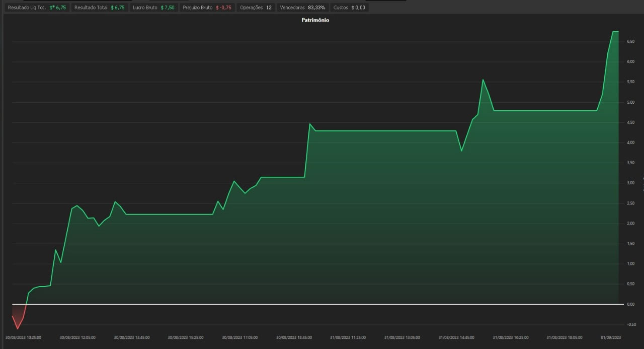This screenshot has width=644, height=349.
Task: Click the 31/08/2023 18:05:00 time label
Action: [x=565, y=337]
